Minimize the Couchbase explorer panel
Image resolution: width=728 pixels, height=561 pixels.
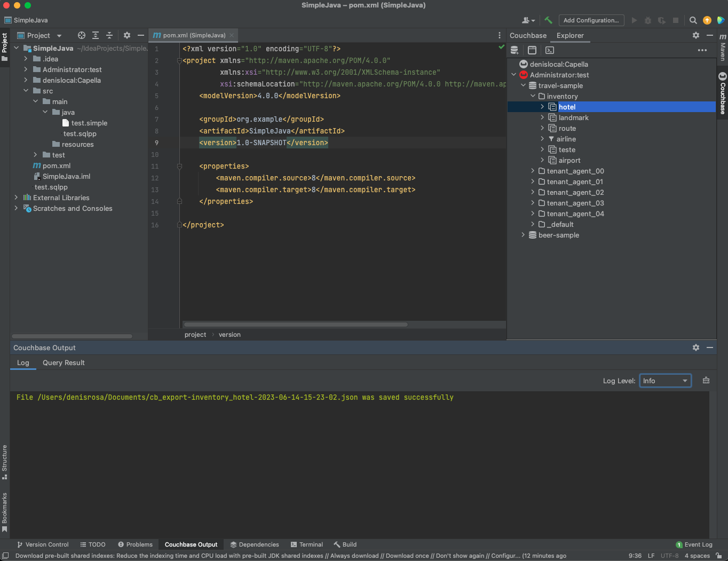[710, 35]
